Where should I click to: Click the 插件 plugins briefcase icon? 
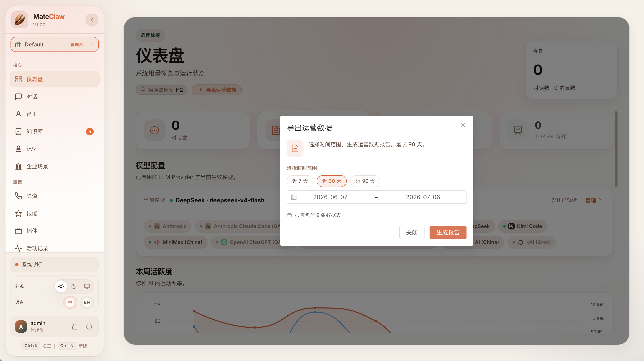[18, 231]
